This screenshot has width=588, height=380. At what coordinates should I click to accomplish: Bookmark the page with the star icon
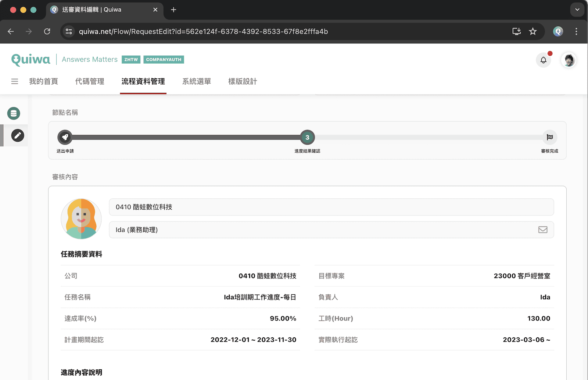click(x=533, y=31)
